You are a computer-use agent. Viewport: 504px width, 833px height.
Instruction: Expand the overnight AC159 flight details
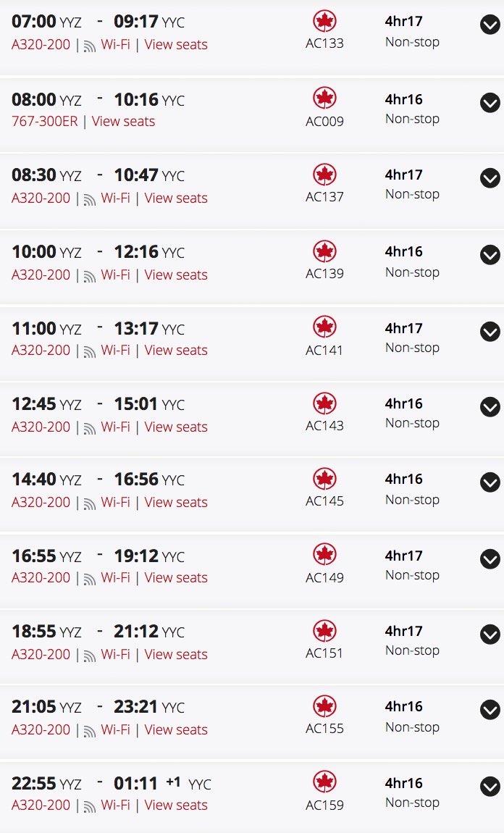[x=490, y=786]
